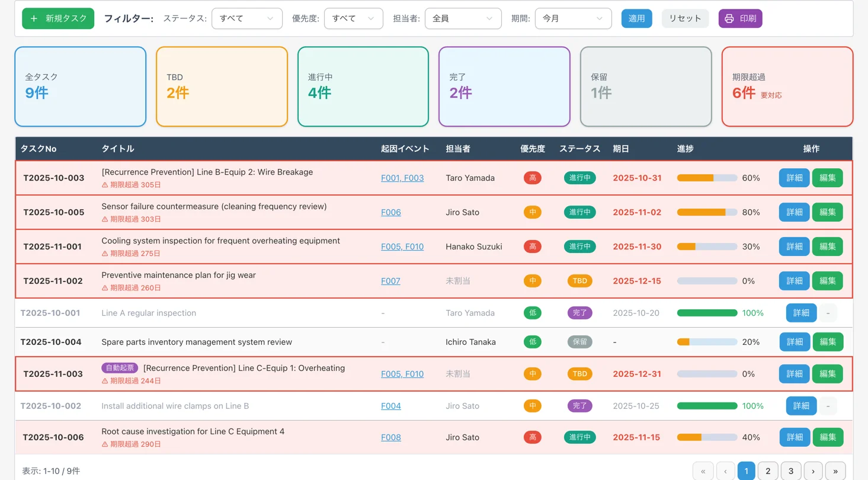Select the 完了 2件 summary card
868x480 pixels.
point(504,87)
